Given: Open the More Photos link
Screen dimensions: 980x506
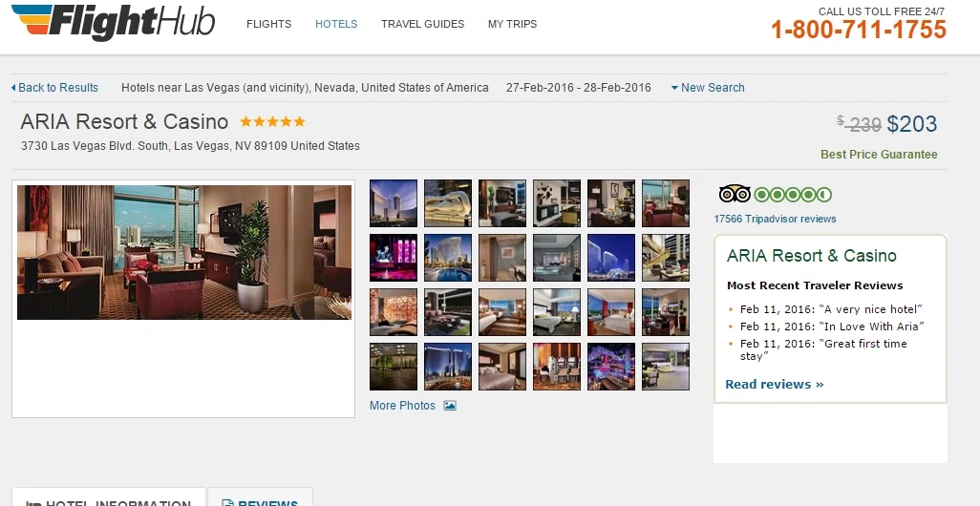Looking at the screenshot, I should pos(402,406).
